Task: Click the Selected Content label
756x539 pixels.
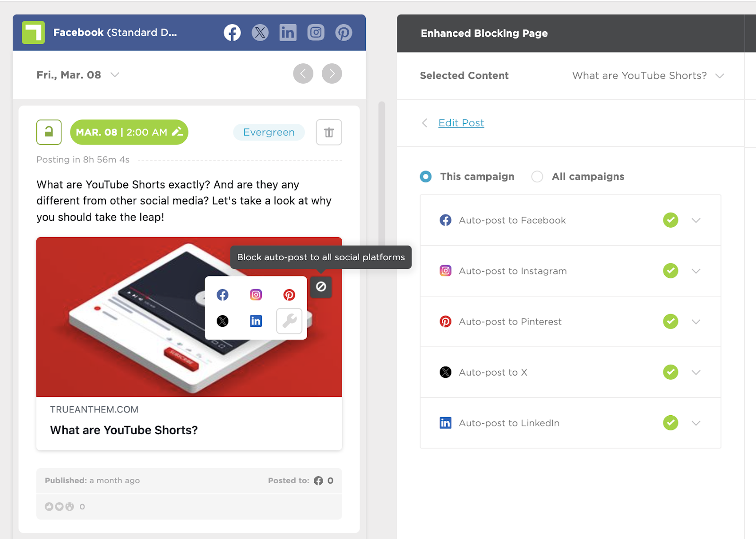Action: point(464,76)
